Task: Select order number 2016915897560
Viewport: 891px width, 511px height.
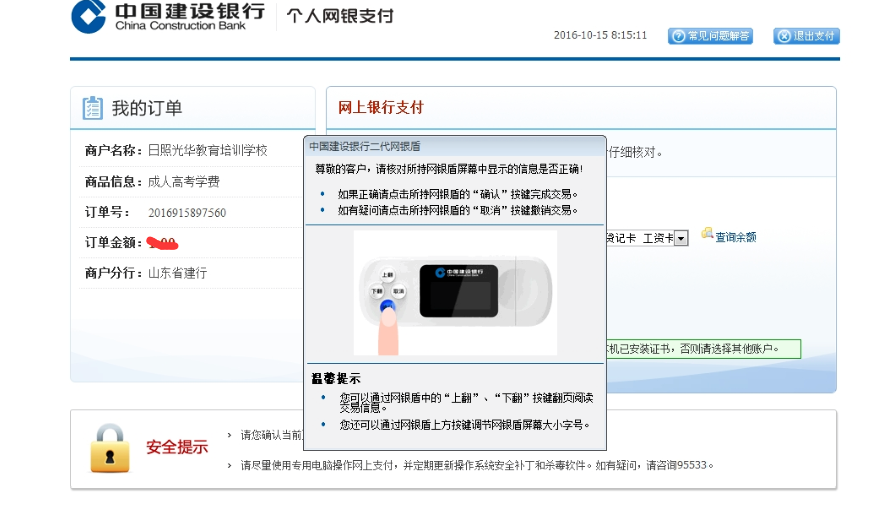Action: click(187, 213)
